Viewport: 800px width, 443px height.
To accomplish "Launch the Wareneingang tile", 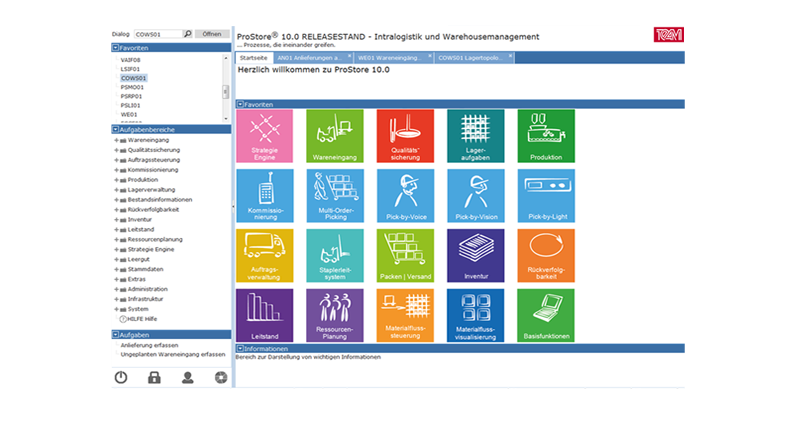I will (x=335, y=136).
